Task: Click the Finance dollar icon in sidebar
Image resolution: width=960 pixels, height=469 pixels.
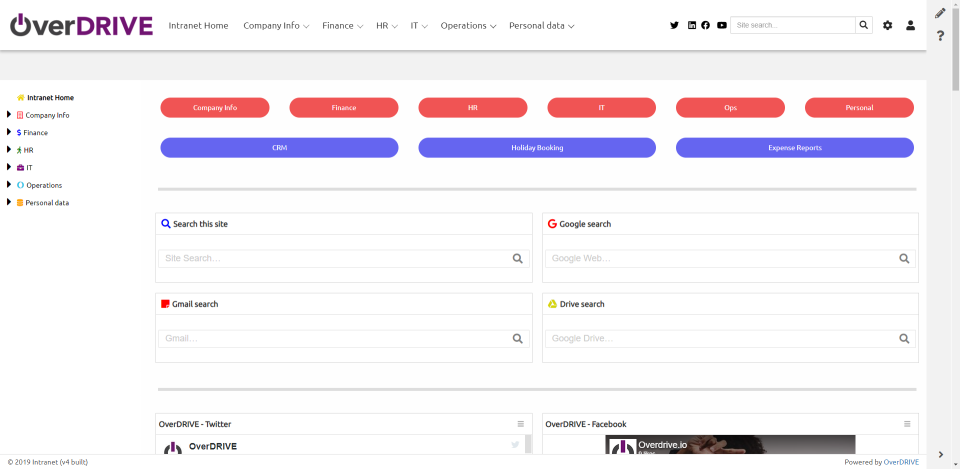Action: pos(19,132)
